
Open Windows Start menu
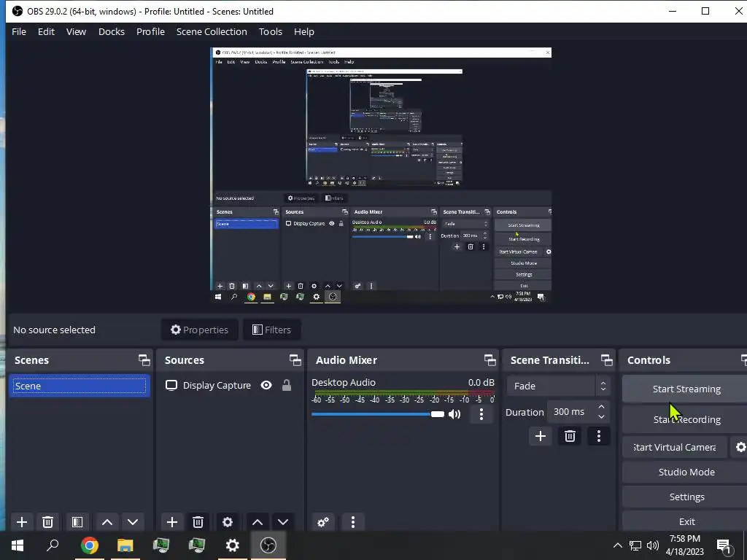coord(18,545)
